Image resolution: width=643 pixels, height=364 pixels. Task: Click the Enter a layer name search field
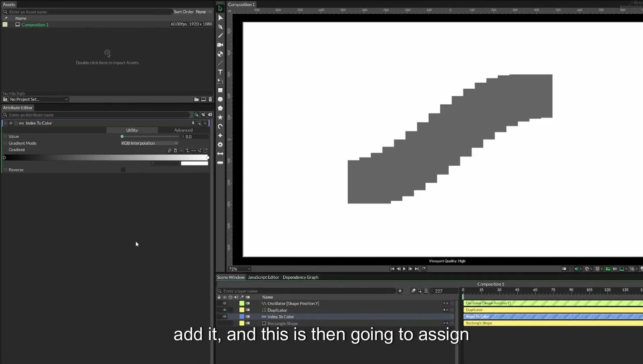[x=306, y=291]
